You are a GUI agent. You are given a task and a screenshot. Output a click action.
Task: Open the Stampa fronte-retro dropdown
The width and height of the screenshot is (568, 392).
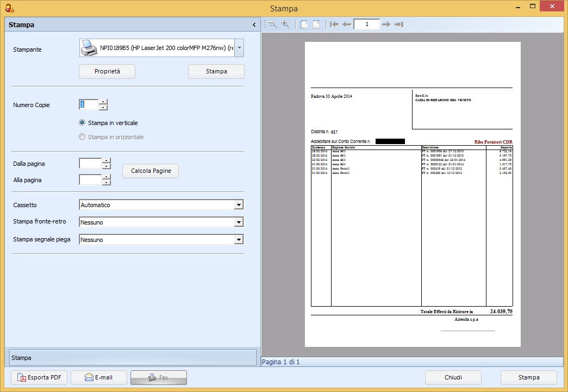[x=238, y=222]
